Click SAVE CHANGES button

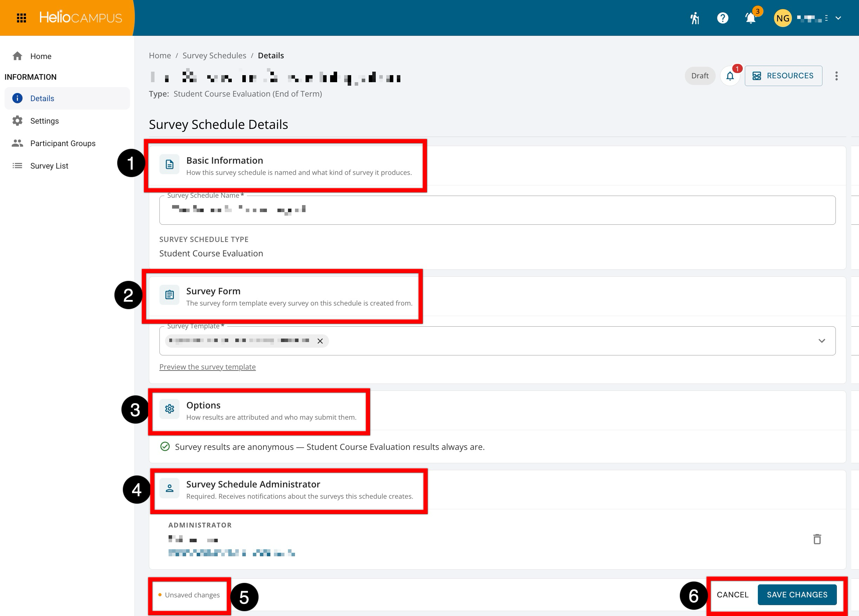[x=797, y=595]
